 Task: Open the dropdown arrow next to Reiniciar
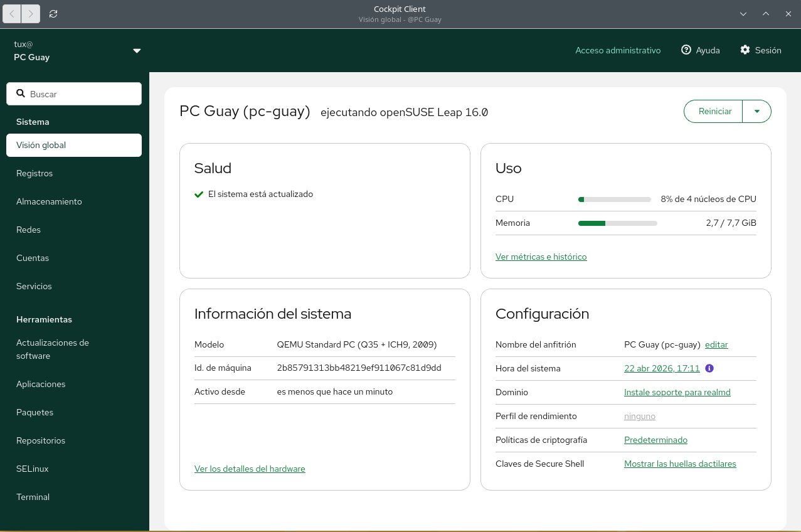click(756, 111)
